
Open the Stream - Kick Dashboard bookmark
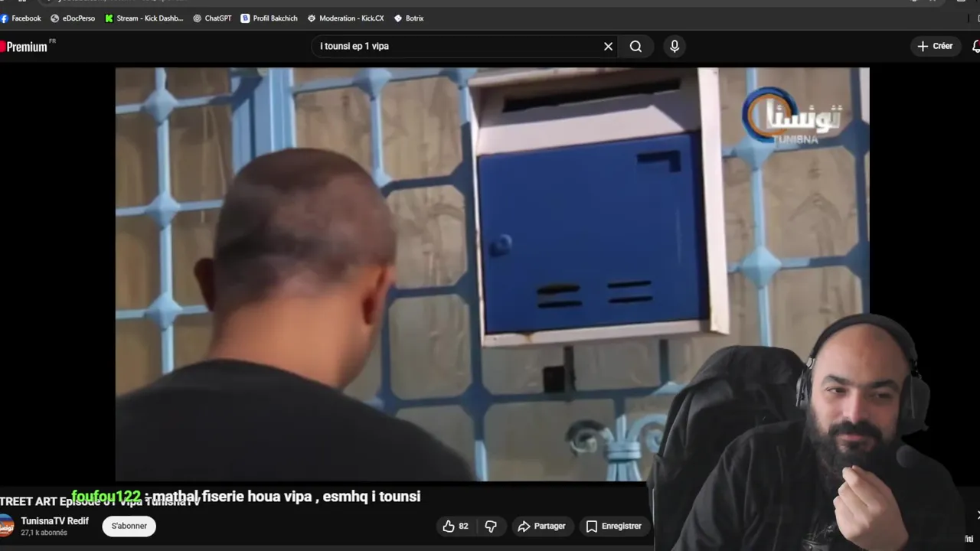click(x=144, y=18)
